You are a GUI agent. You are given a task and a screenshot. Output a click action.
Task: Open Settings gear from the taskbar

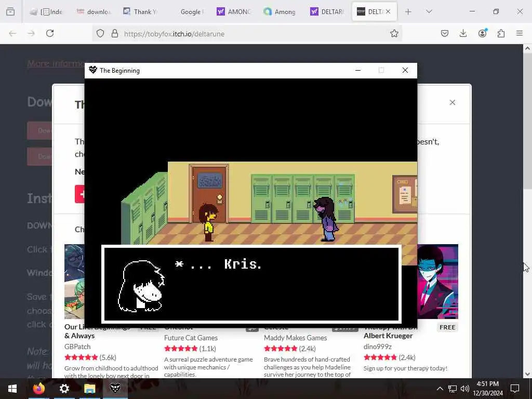tap(64, 389)
